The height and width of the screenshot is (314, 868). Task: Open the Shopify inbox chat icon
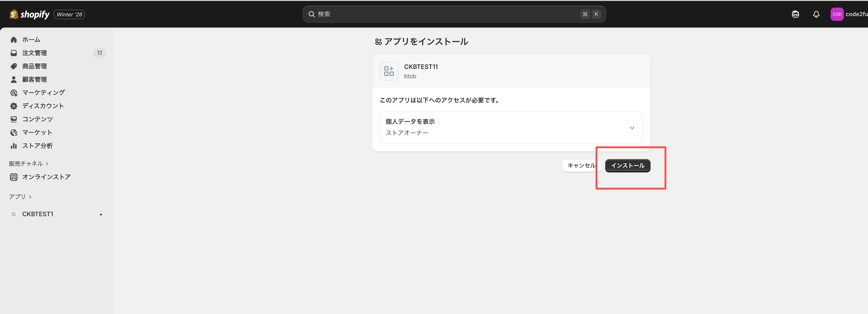[796, 14]
